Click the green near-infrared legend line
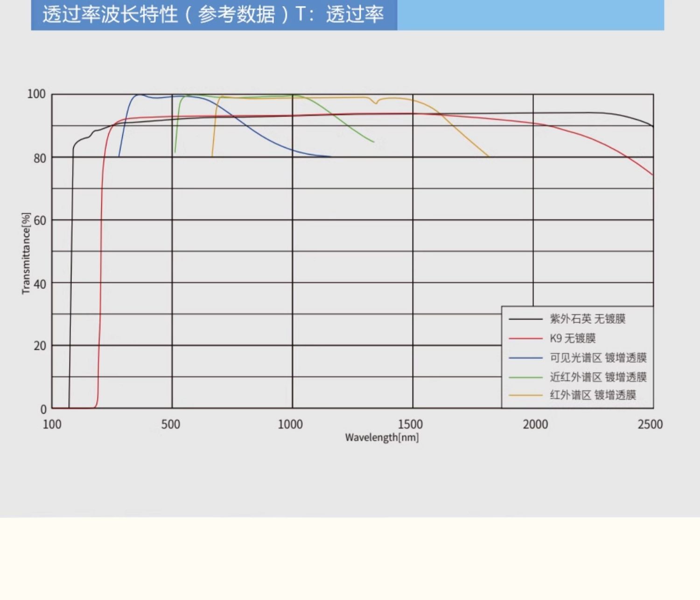 525,377
